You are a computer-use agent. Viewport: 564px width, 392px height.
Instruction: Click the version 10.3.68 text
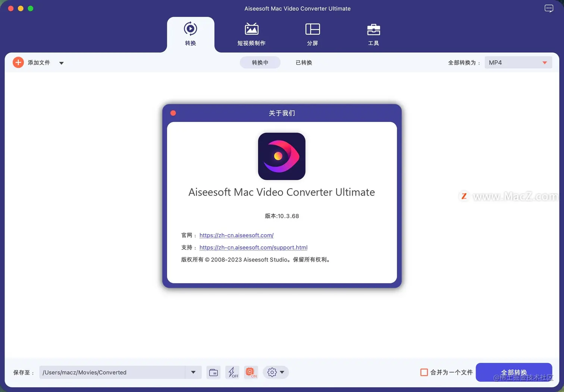[282, 216]
